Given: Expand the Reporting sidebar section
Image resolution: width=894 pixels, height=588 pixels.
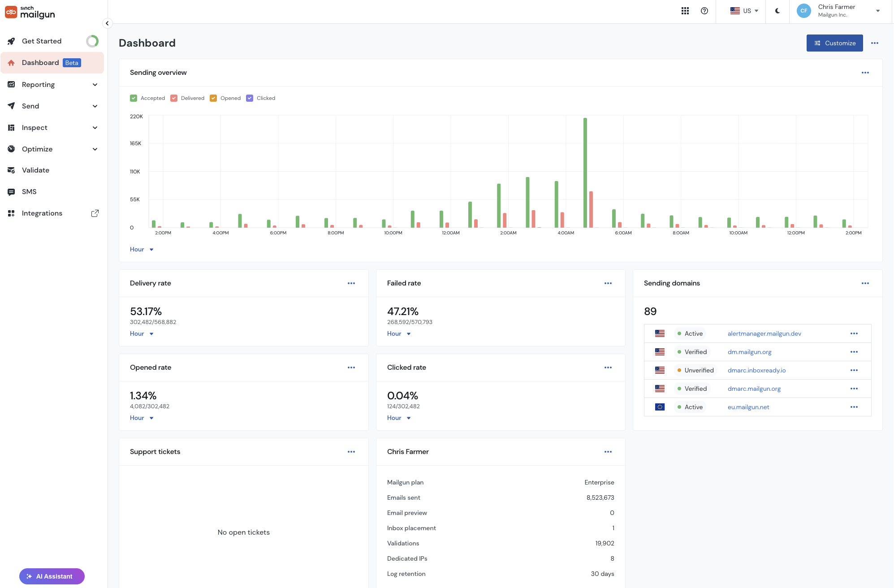Looking at the screenshot, I should pos(52,85).
